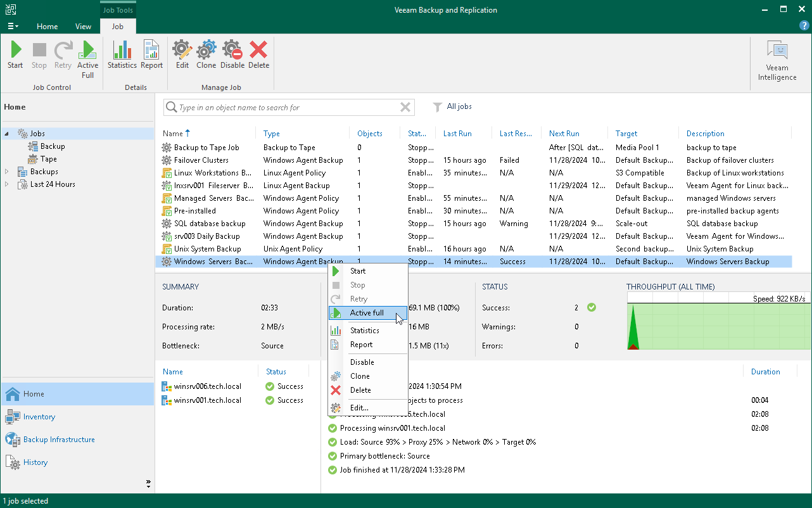Open the help question mark icon
Image resolution: width=812 pixels, height=508 pixels.
pyautogui.click(x=804, y=25)
